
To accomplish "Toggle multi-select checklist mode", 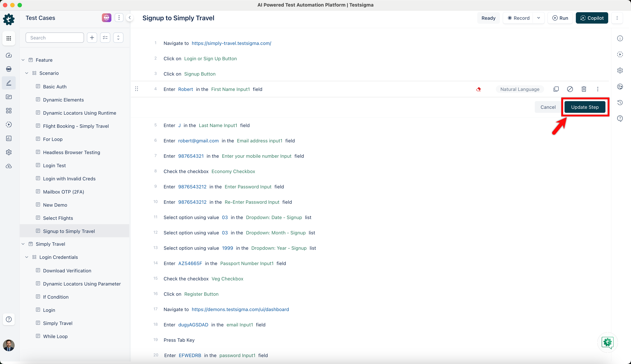I will tap(105, 38).
